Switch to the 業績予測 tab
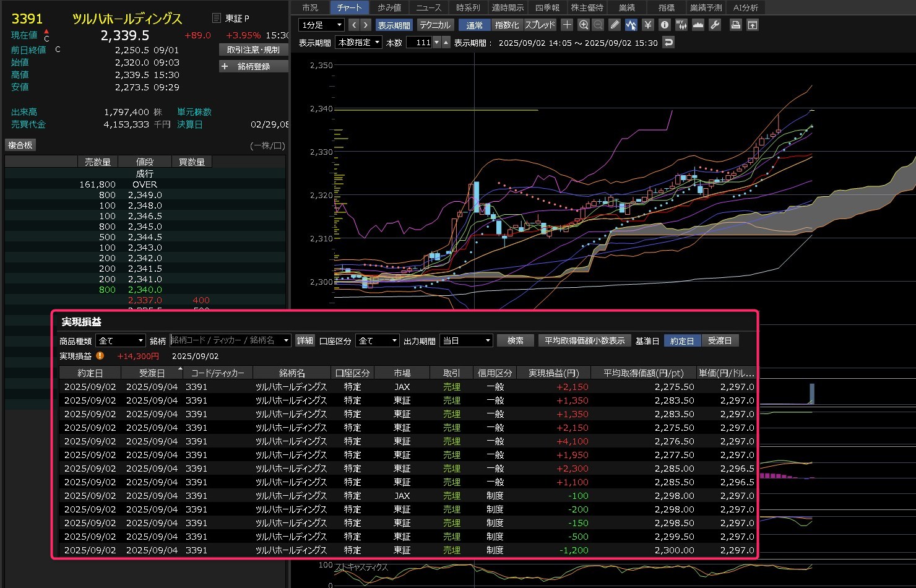The image size is (916, 588). pos(706,7)
